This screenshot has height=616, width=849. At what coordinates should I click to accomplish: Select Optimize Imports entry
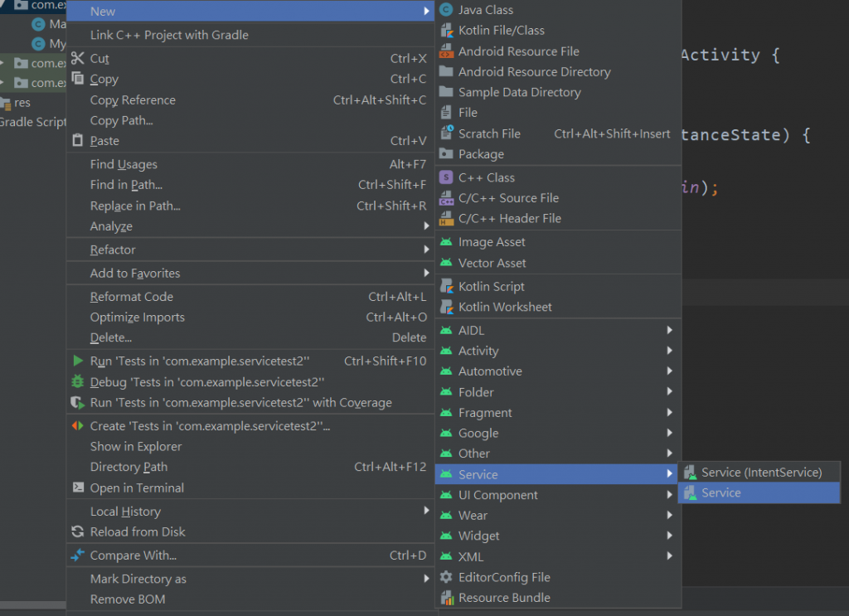click(x=250, y=318)
